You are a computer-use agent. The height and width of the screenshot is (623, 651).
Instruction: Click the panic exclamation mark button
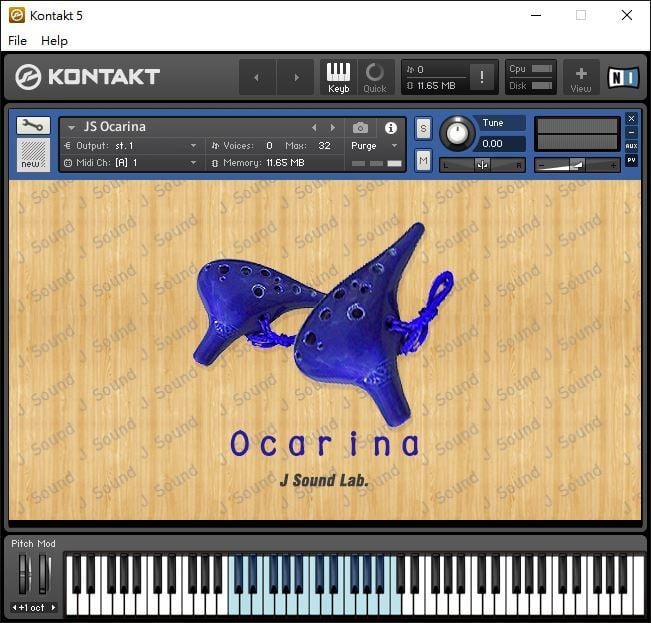coord(482,77)
